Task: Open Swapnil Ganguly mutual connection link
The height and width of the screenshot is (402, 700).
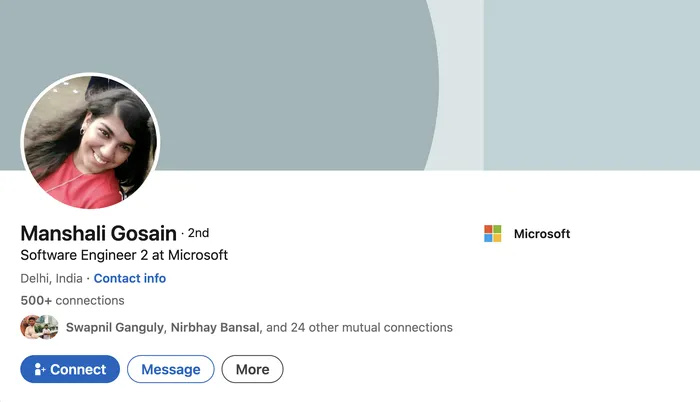Action: 115,327
